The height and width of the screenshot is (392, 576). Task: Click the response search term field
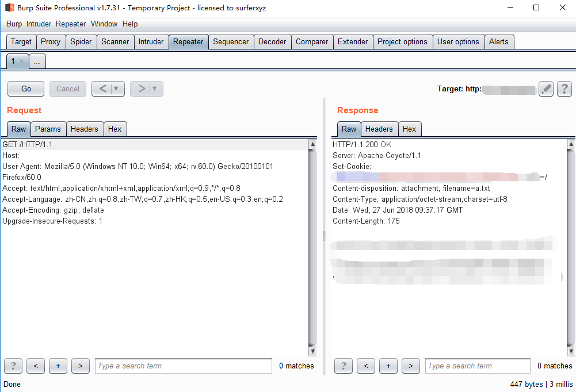[x=478, y=366]
